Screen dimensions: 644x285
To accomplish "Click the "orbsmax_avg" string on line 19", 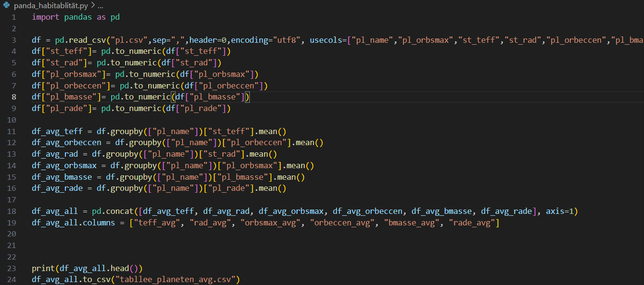I will click(x=270, y=223).
